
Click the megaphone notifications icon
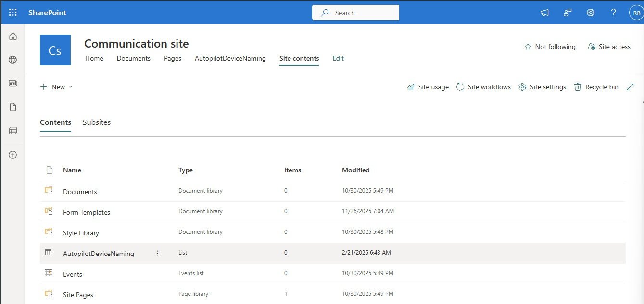click(x=544, y=13)
